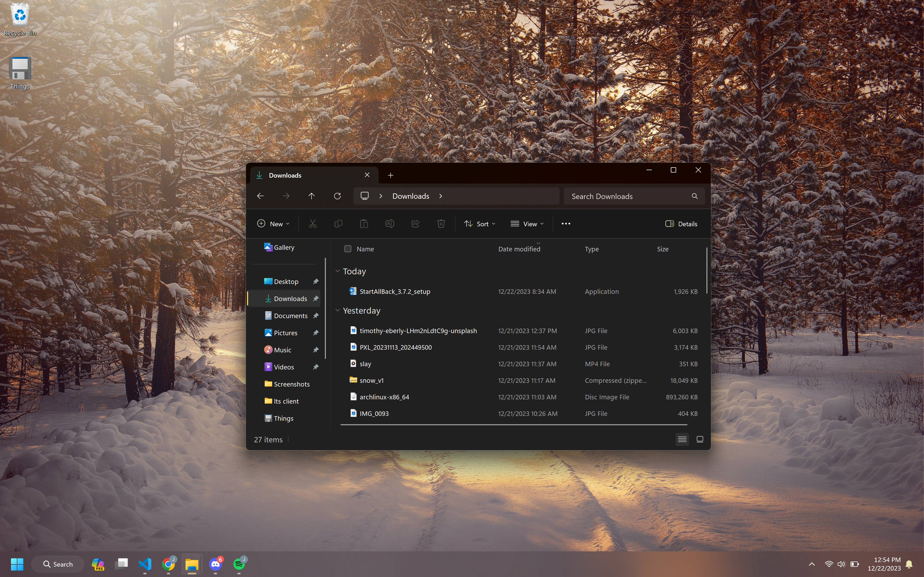Click the Rename icon in toolbar

(390, 224)
